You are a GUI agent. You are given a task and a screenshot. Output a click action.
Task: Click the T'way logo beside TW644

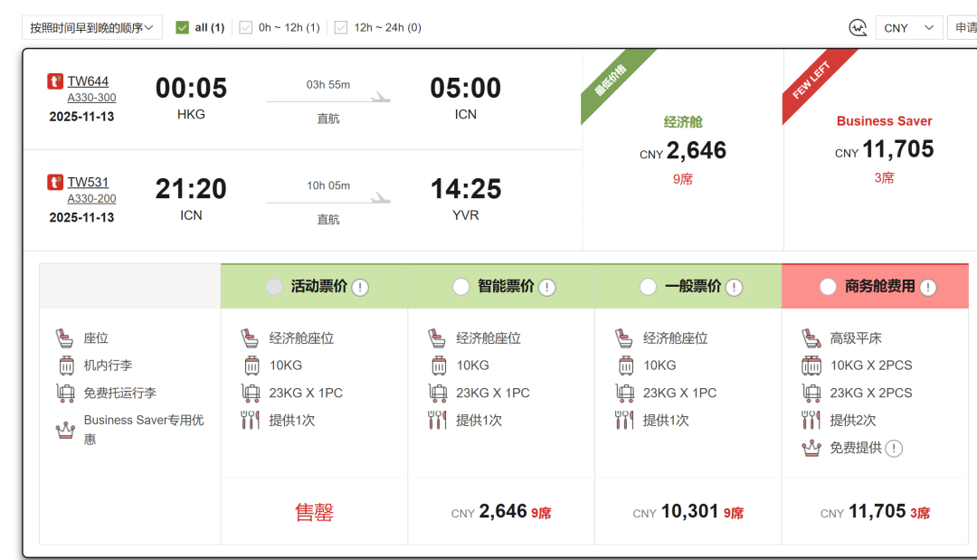(55, 81)
